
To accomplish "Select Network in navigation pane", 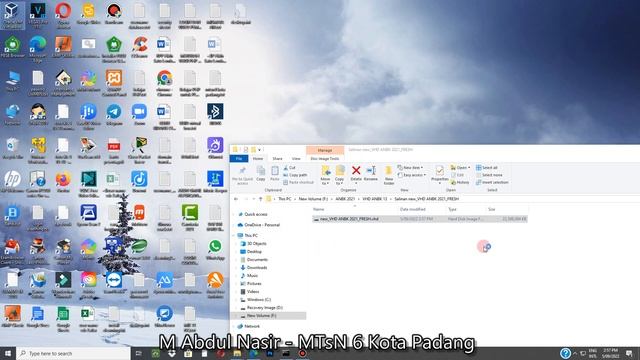I will pos(252,327).
